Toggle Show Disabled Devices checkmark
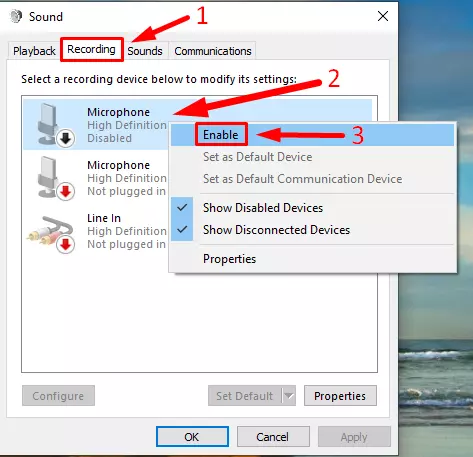This screenshot has width=473, height=457. pyautogui.click(x=182, y=208)
